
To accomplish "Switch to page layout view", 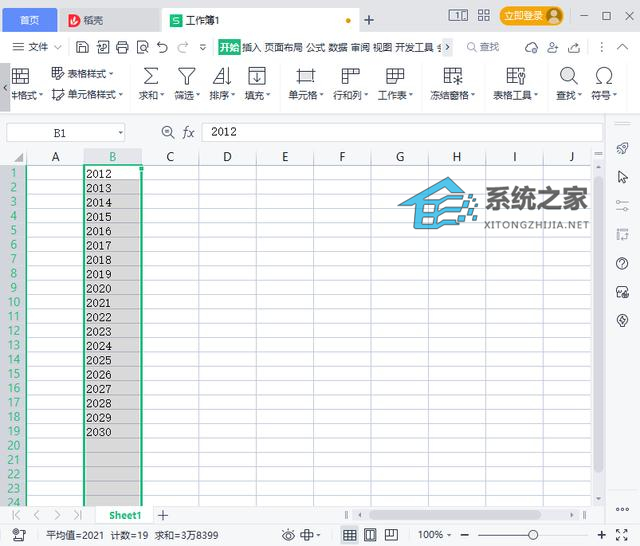I will pyautogui.click(x=370, y=535).
